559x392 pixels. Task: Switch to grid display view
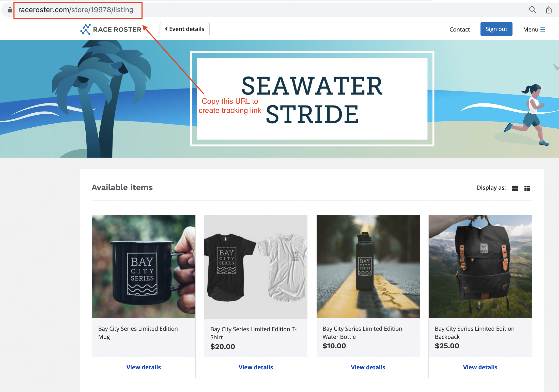[515, 188]
